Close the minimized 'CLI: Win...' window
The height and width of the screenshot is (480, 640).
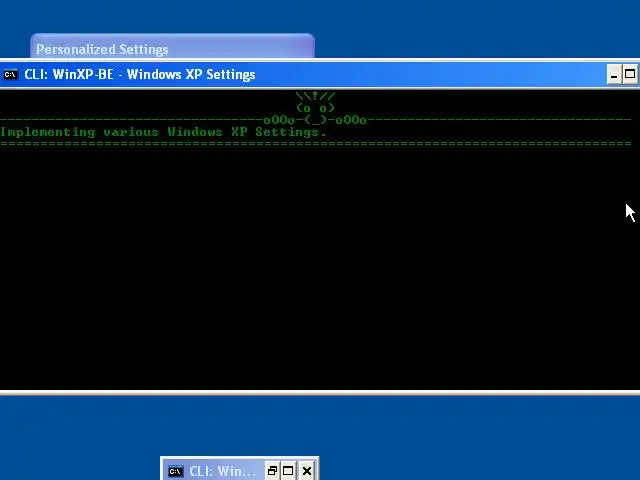(x=307, y=471)
